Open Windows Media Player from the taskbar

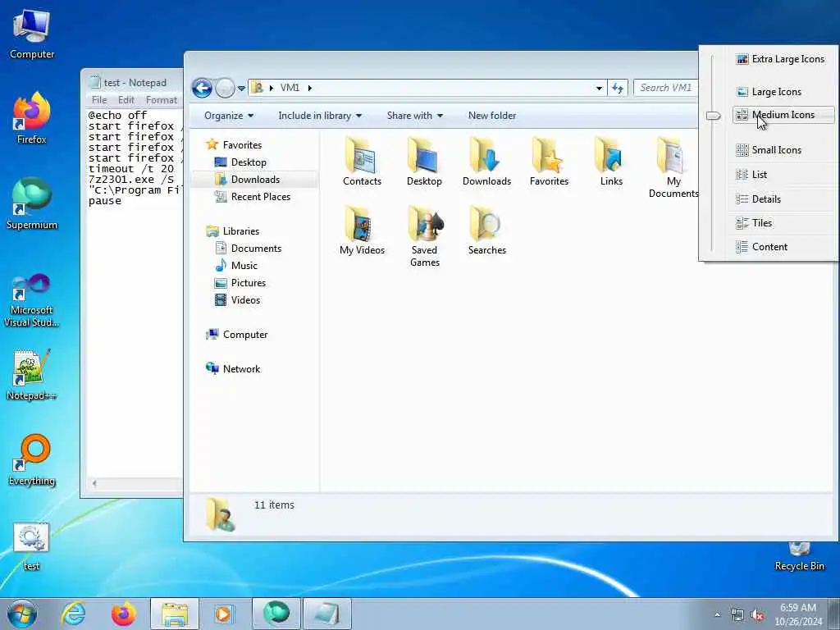(223, 614)
